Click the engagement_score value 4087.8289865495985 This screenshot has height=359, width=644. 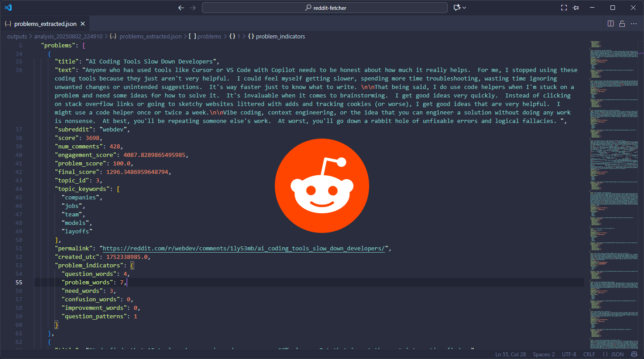pyautogui.click(x=155, y=155)
